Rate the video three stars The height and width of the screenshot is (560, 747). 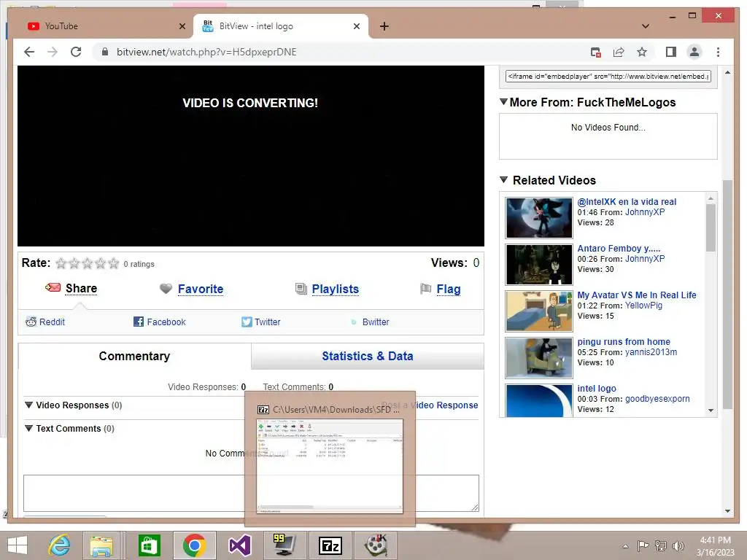pos(88,263)
